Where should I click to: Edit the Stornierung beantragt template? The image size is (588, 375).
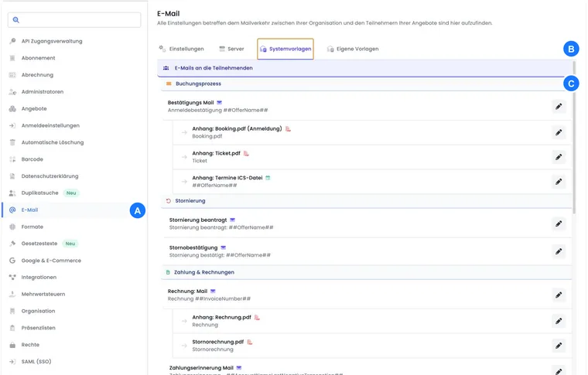coord(559,223)
